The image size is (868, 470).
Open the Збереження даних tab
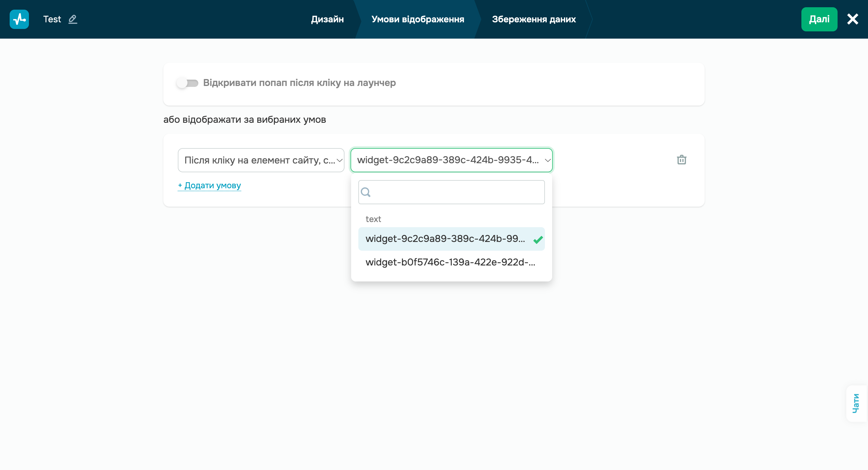(533, 19)
